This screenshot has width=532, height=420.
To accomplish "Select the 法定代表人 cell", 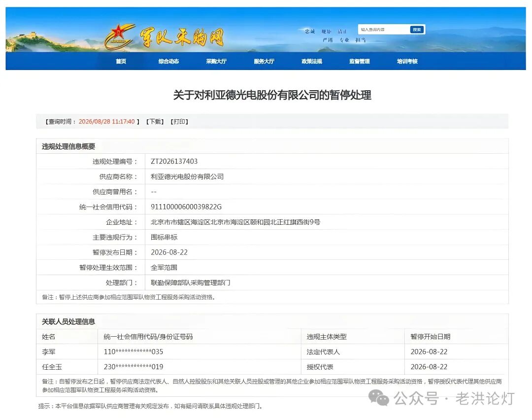I will tap(323, 352).
